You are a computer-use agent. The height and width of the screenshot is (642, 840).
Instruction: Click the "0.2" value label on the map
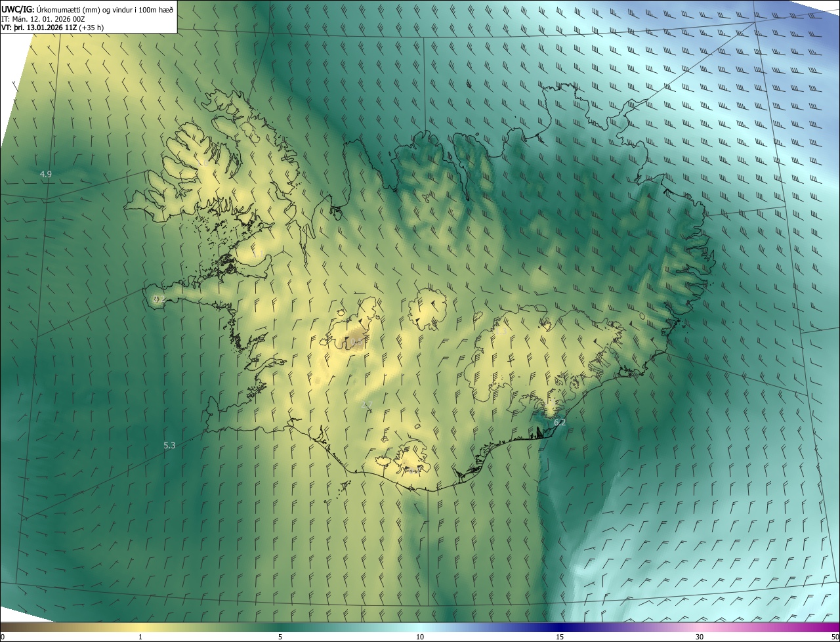click(159, 299)
